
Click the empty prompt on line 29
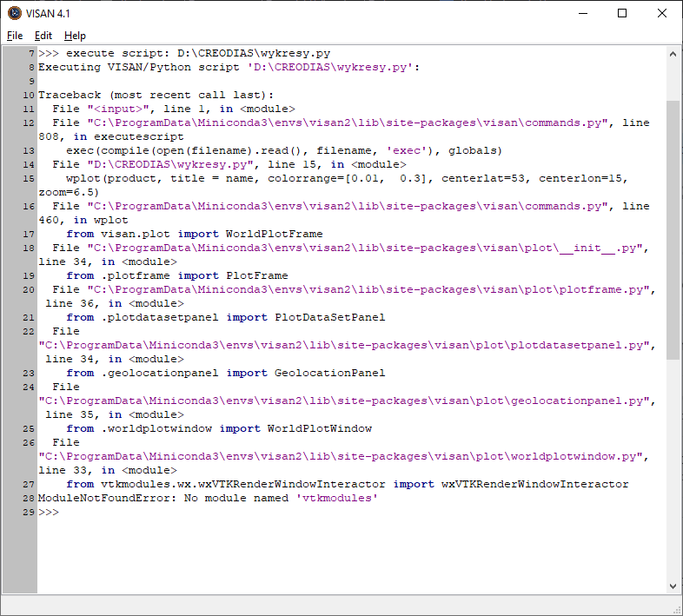coord(49,512)
